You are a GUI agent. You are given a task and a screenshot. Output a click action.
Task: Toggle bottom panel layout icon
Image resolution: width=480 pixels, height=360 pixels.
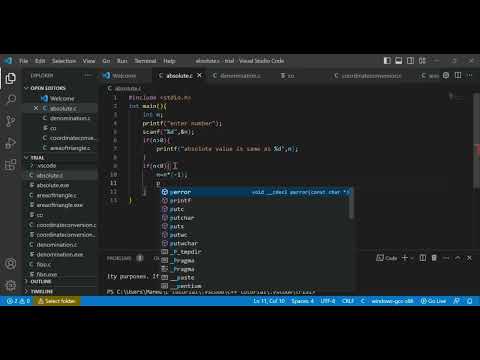[x=399, y=61]
